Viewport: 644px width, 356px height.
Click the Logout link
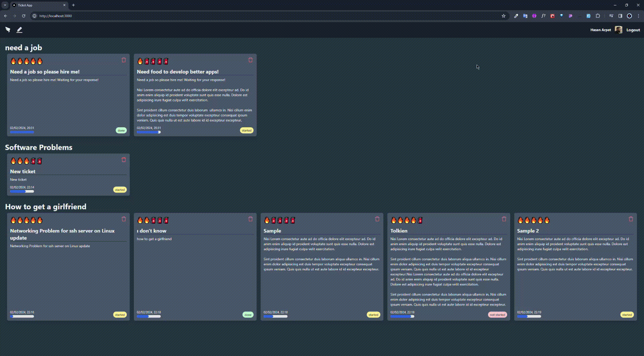[x=633, y=30]
